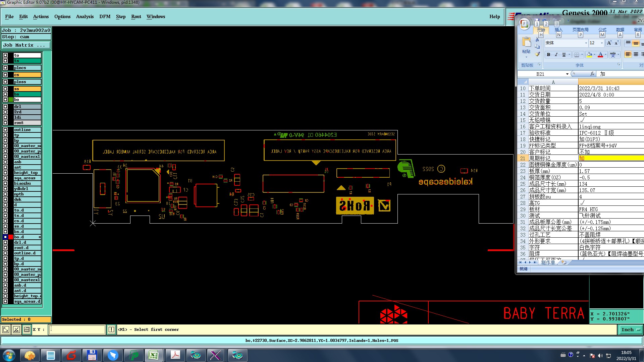Toggle Bold formatting in Excel ribbon
The height and width of the screenshot is (362, 644).
pyautogui.click(x=548, y=55)
